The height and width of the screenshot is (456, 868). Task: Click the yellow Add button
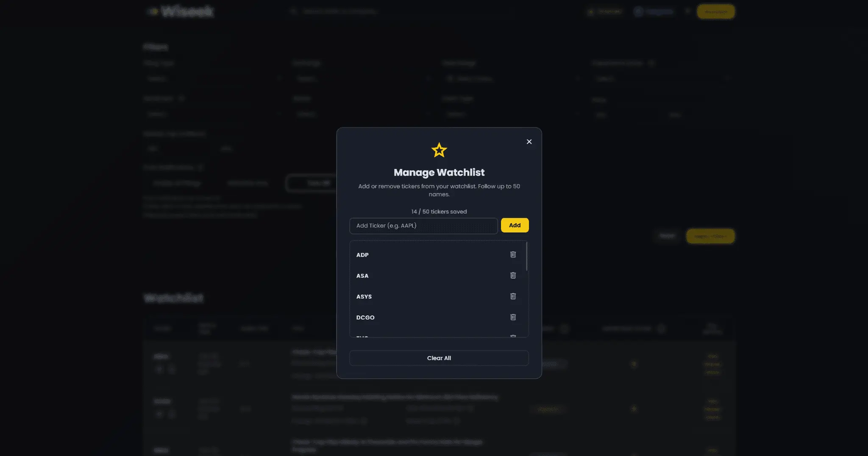pos(515,225)
